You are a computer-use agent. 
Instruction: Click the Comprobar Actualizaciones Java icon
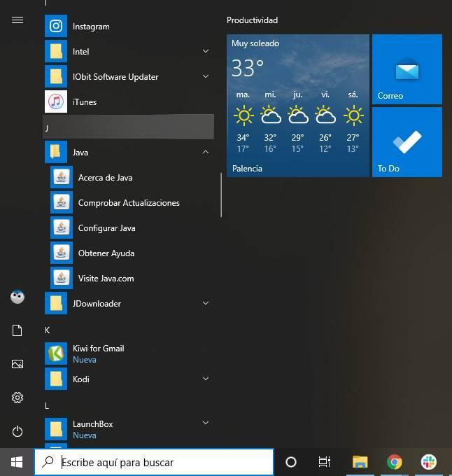62,202
